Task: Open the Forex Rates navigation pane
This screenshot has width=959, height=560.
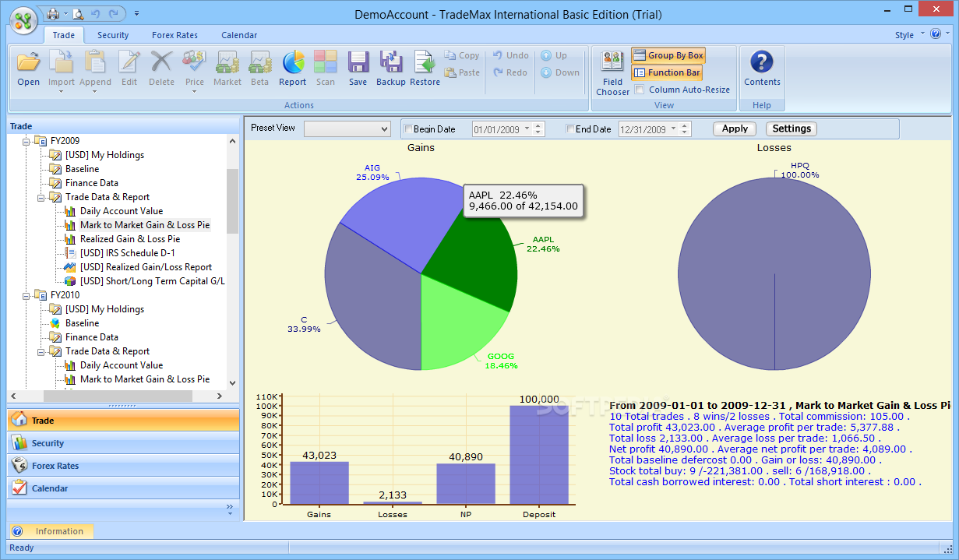Action: point(123,466)
